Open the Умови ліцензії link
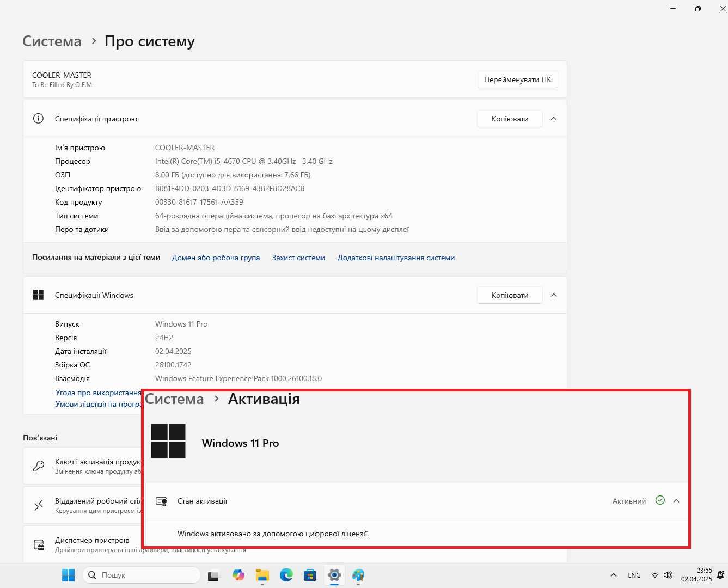Image resolution: width=728 pixels, height=588 pixels. (x=99, y=404)
